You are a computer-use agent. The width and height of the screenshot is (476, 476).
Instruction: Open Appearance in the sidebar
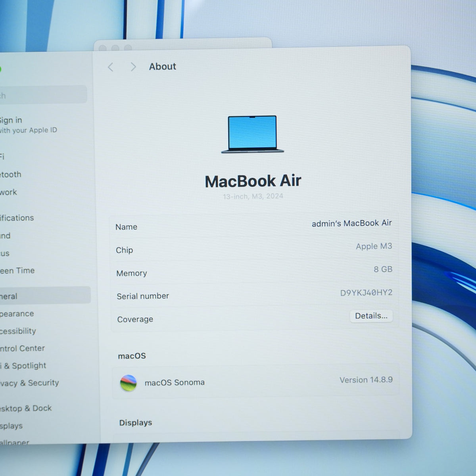[x=17, y=314]
